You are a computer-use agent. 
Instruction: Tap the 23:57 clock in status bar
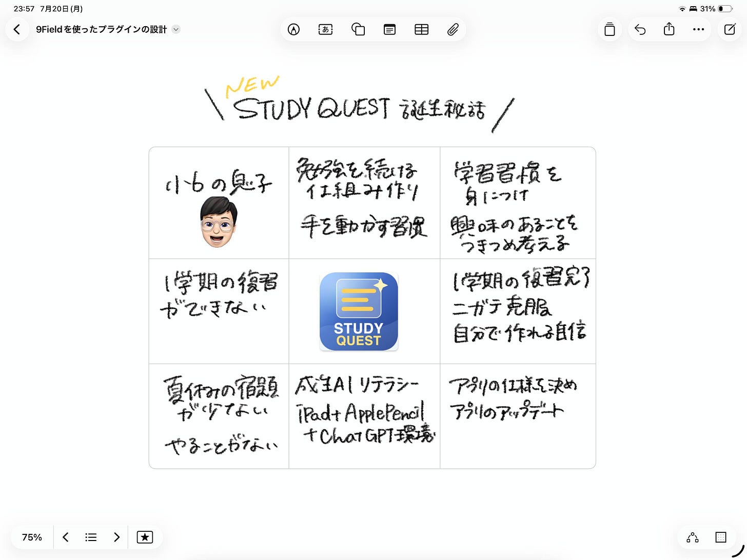click(x=24, y=9)
